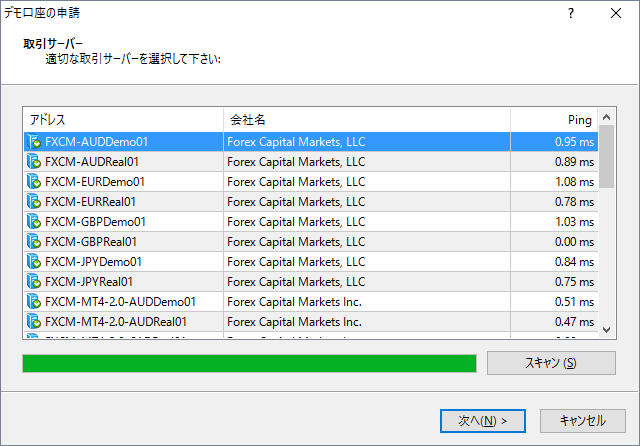Screen dimensions: 640x446
Task: Click the 0.47 ms ping value
Action: 574,322
